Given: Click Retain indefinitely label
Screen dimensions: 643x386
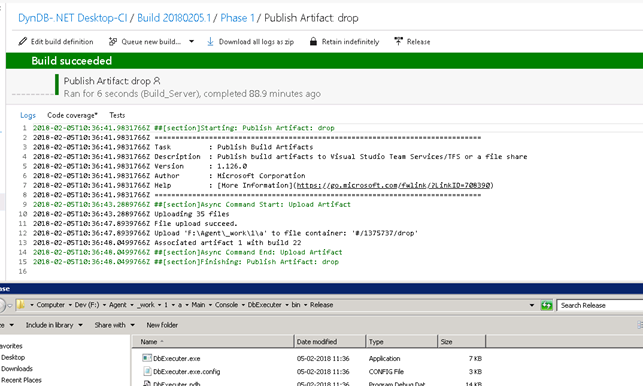Looking at the screenshot, I should (x=350, y=41).
